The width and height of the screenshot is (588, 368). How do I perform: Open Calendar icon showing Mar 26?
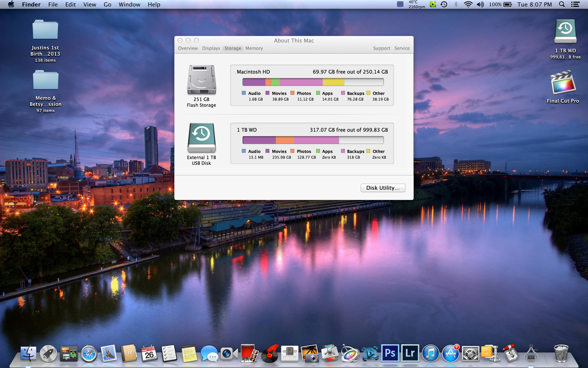click(x=149, y=353)
